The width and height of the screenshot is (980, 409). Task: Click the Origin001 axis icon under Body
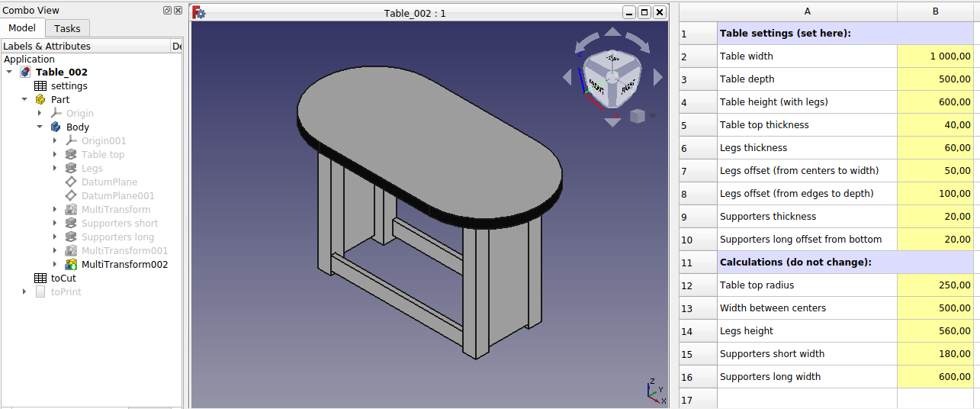click(71, 141)
